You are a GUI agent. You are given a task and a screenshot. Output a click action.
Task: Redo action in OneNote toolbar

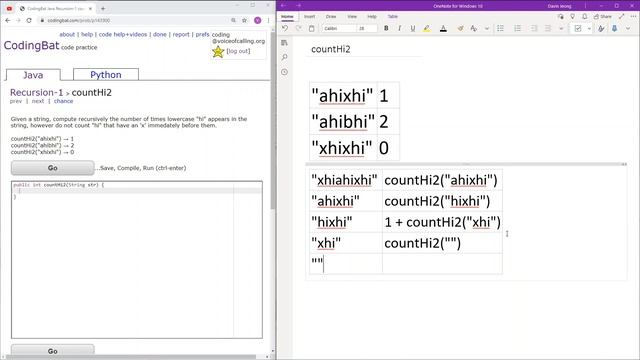(298, 28)
